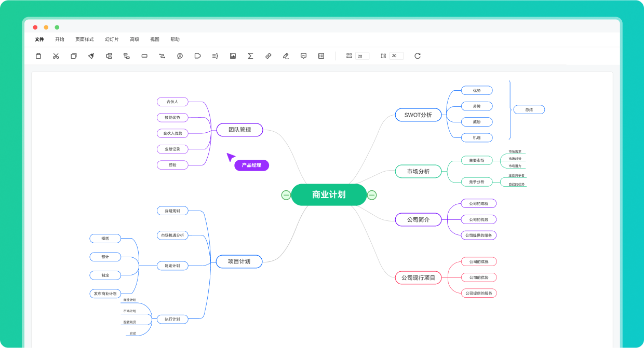Screen dimensions: 644x348
Task: Collapse the left branches of 商业计划
Action: pos(286,195)
